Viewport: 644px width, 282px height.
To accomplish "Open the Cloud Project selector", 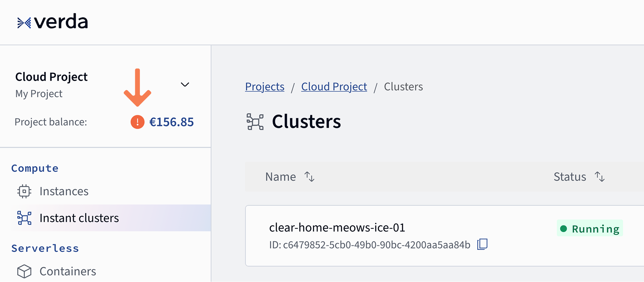I will coord(51,77).
